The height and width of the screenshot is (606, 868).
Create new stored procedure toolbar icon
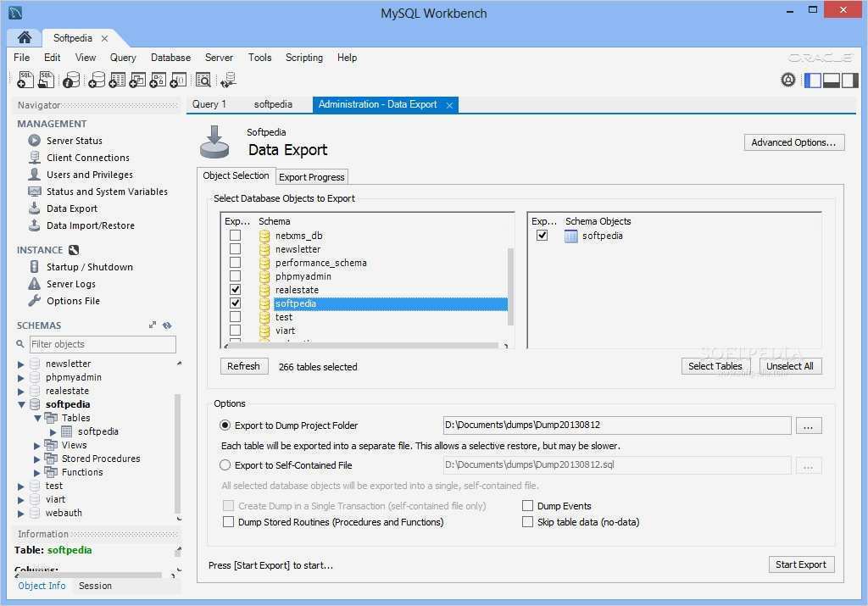[x=158, y=80]
